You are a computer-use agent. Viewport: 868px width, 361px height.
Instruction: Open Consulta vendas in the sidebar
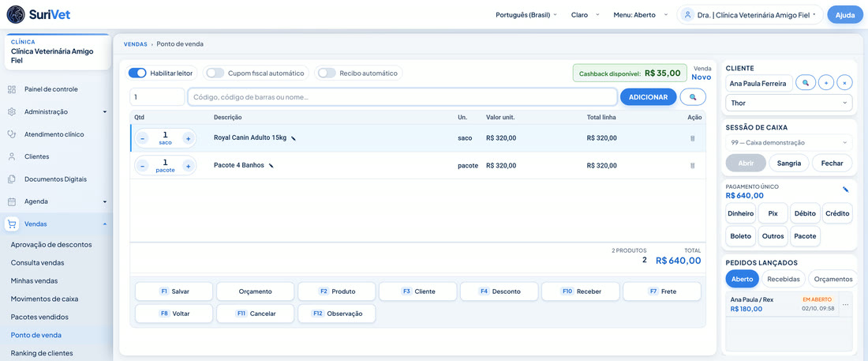pyautogui.click(x=38, y=262)
